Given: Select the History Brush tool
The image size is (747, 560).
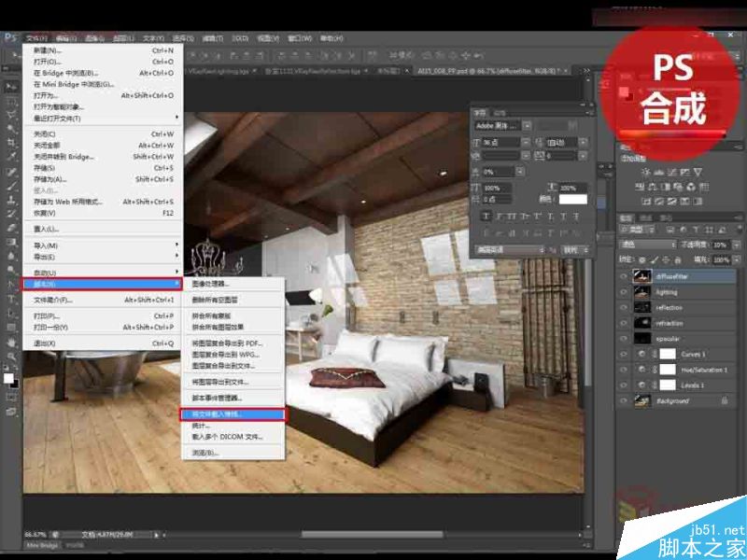Looking at the screenshot, I should tap(11, 214).
